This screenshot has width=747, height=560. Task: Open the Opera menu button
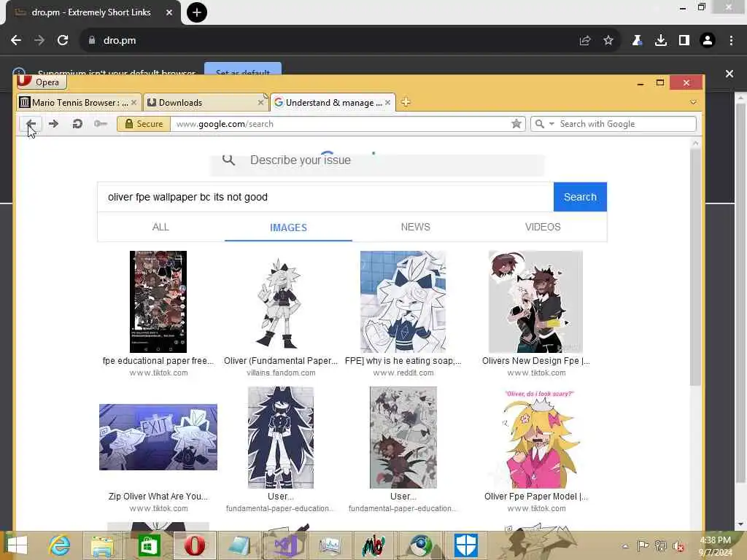click(42, 82)
